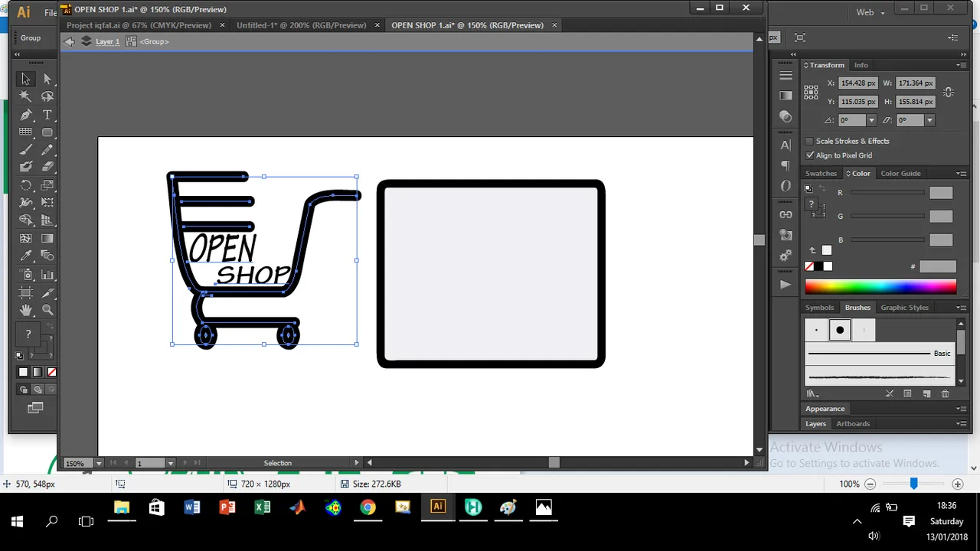Viewport: 980px width, 551px height.
Task: Select the Zoom tool
Action: coord(47,310)
